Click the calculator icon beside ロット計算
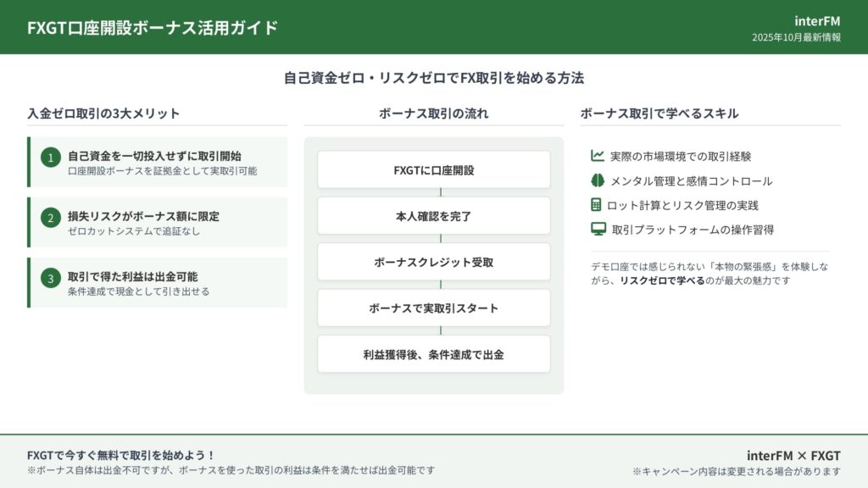 tap(597, 205)
